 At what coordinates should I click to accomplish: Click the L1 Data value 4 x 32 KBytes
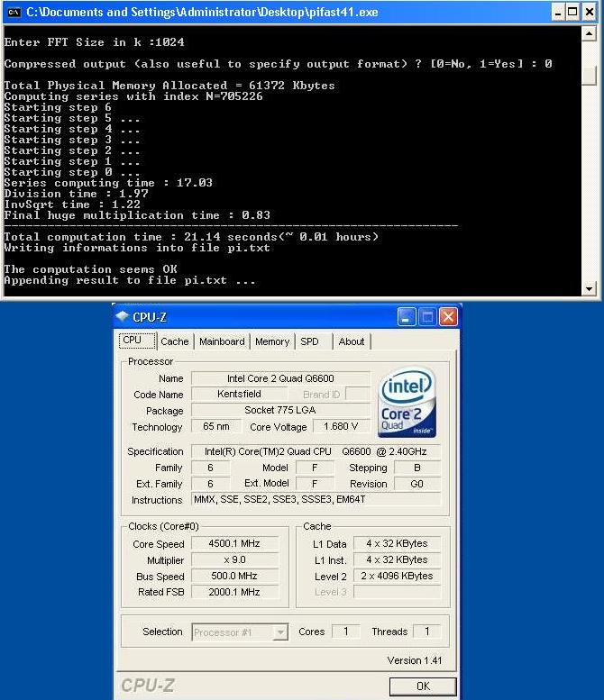tap(398, 543)
